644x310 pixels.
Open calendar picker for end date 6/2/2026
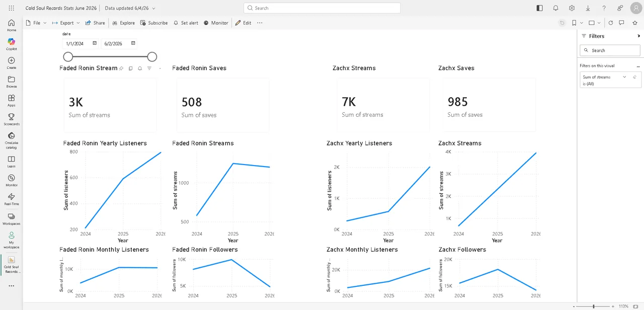click(133, 43)
